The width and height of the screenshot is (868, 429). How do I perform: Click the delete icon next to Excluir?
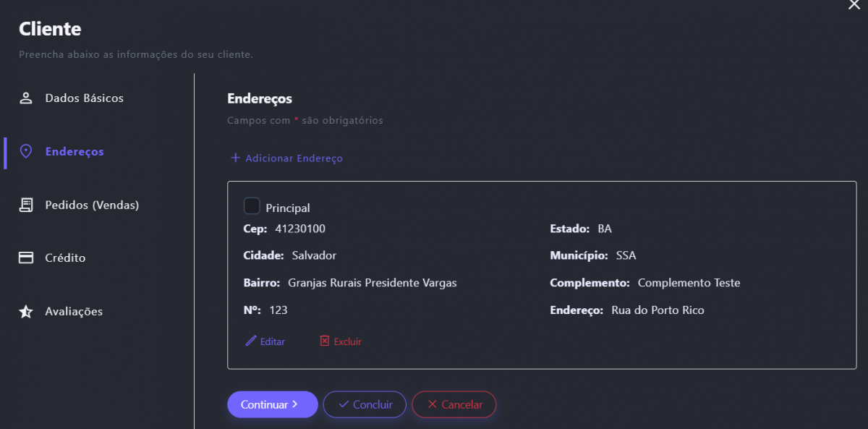click(325, 341)
